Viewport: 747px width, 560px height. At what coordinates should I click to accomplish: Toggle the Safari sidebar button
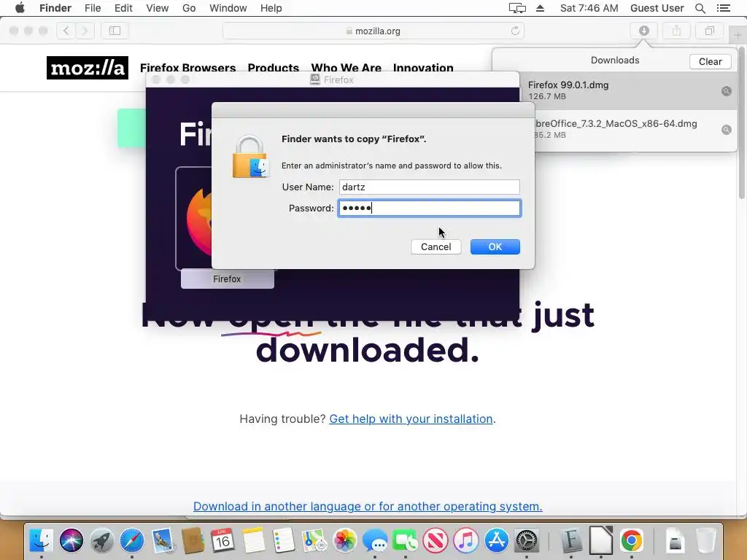point(115,31)
